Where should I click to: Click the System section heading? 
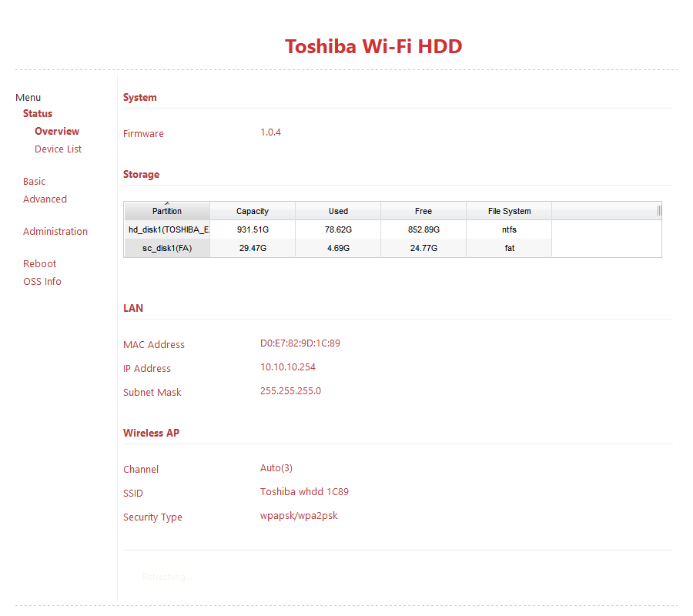(x=139, y=97)
